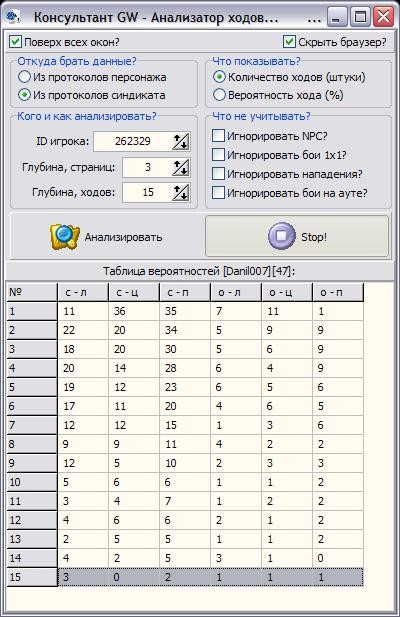Click the app icon in title bar

click(x=13, y=17)
